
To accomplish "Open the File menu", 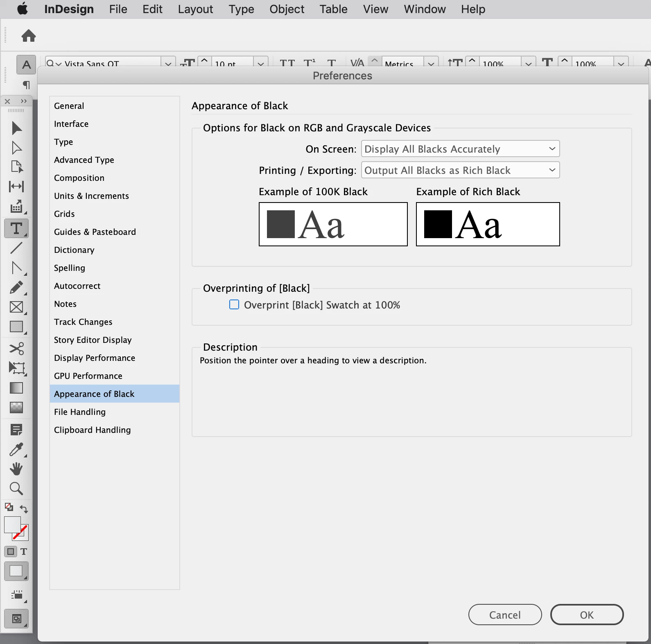I will pyautogui.click(x=118, y=9).
